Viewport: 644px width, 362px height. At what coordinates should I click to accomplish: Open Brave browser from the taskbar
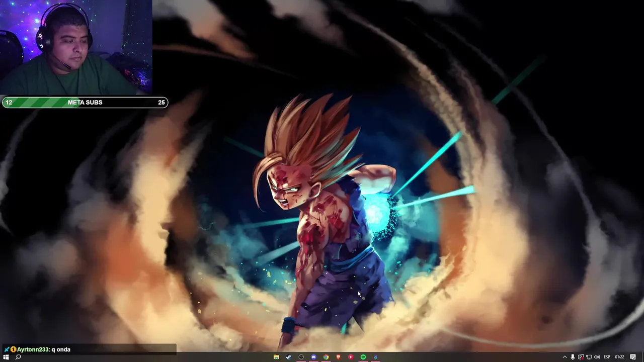coord(338,357)
